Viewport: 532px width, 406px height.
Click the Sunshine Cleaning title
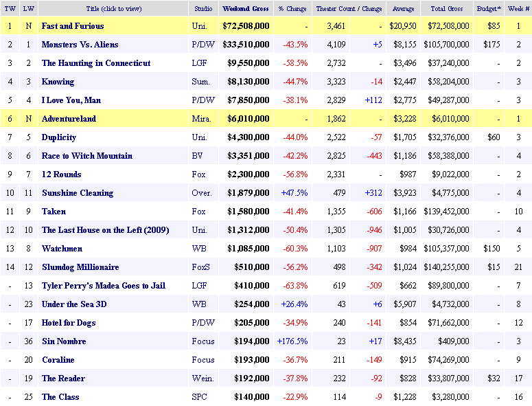point(78,193)
